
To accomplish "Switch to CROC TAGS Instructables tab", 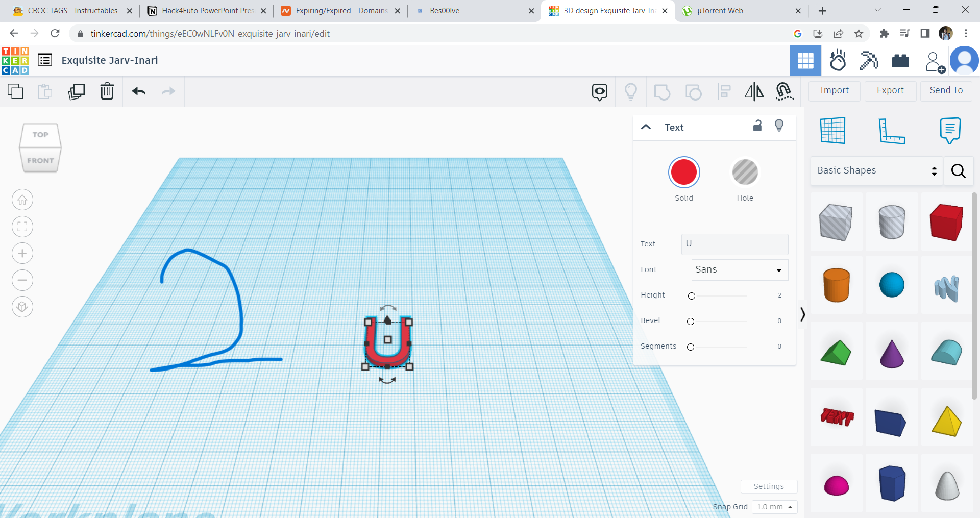I will pyautogui.click(x=72, y=11).
